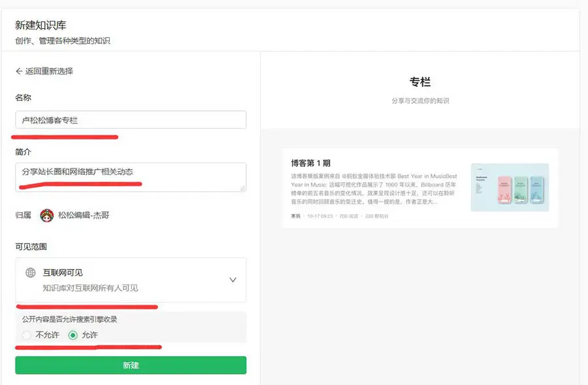The image size is (588, 385).
Task: Toggle search engine indexing to 不允许
Action: tap(25, 335)
